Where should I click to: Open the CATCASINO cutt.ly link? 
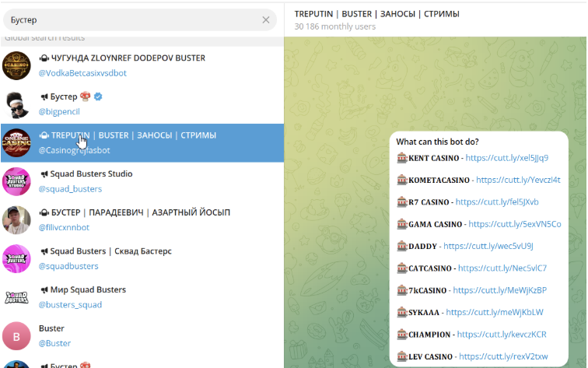pyautogui.click(x=502, y=268)
